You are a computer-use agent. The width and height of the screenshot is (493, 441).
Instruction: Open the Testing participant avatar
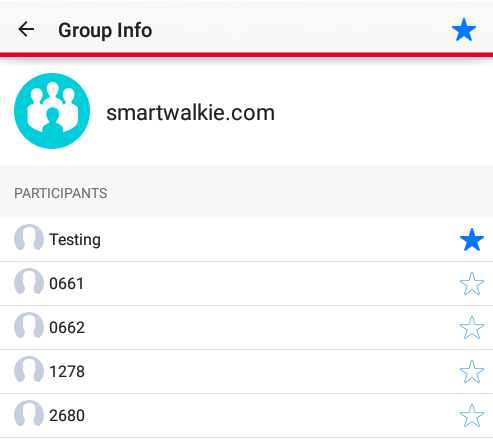[x=29, y=237]
